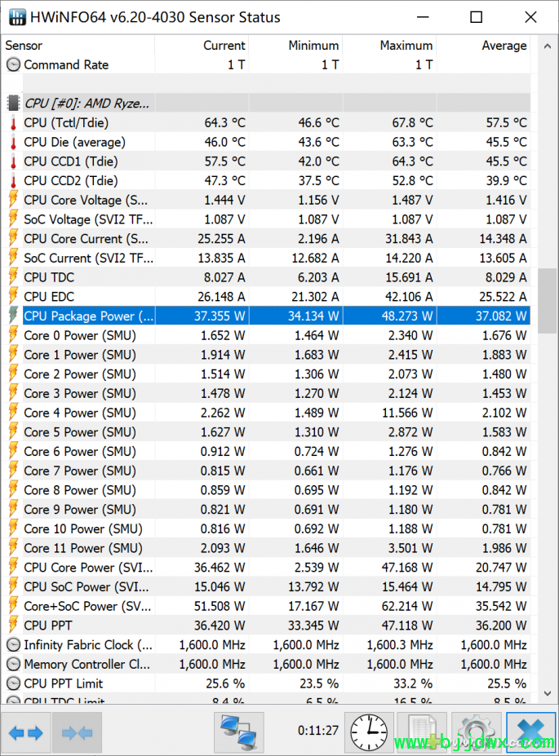Click the 1.444 V current value
This screenshot has height=756, width=559.
[x=224, y=200]
